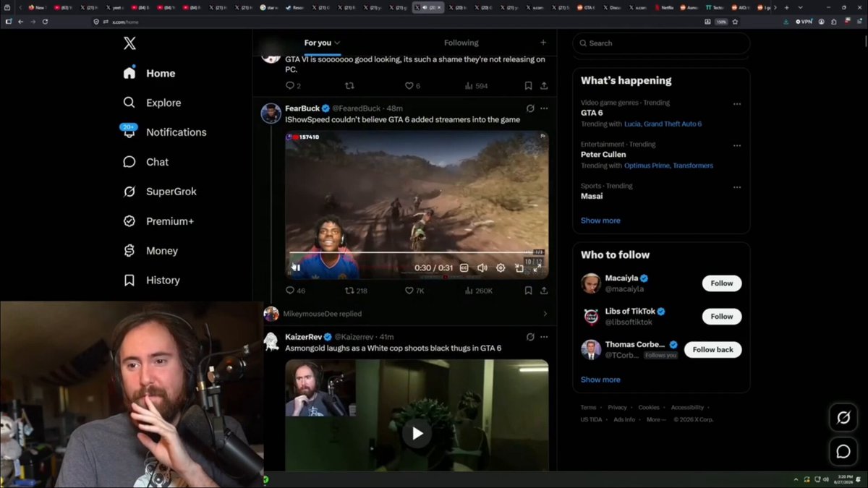
Task: Like FearBuck post with 7K likes
Action: (x=415, y=291)
